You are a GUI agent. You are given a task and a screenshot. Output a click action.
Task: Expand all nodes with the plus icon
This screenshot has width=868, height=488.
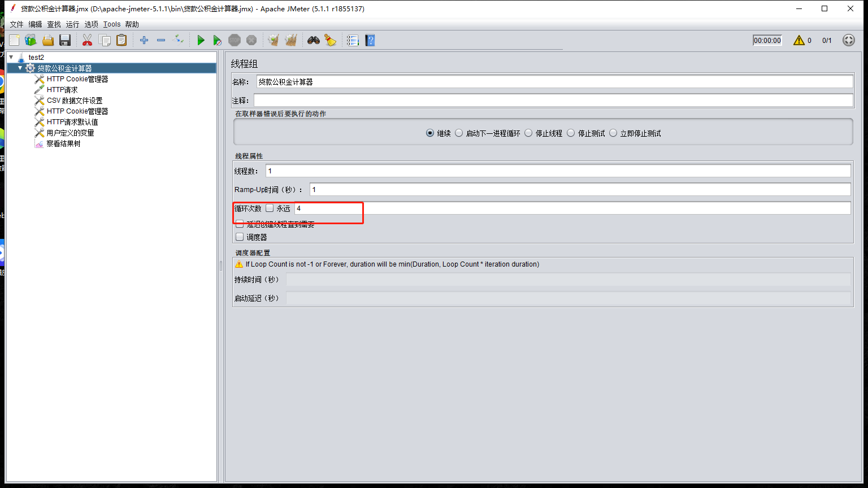tap(144, 40)
